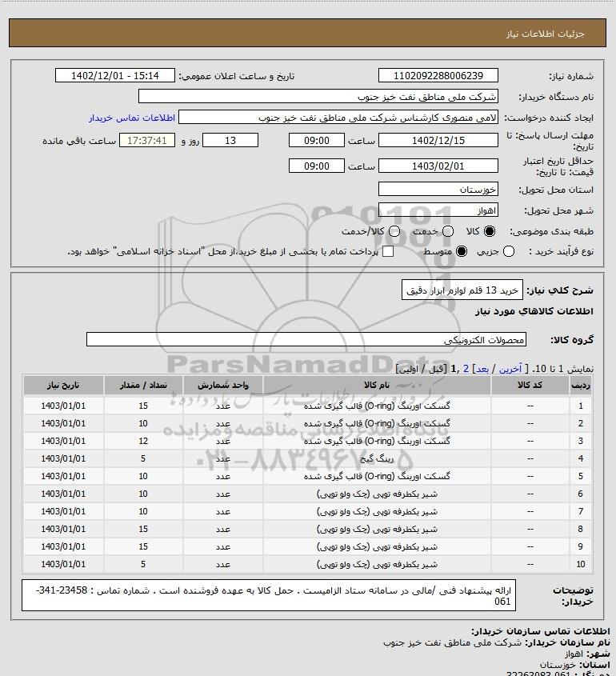
Task: Select the row 8 ball check valve name
Action: pyautogui.click(x=377, y=529)
